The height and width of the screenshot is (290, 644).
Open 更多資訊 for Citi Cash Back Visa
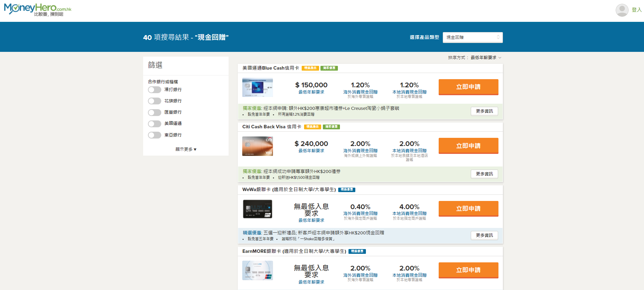tap(484, 174)
